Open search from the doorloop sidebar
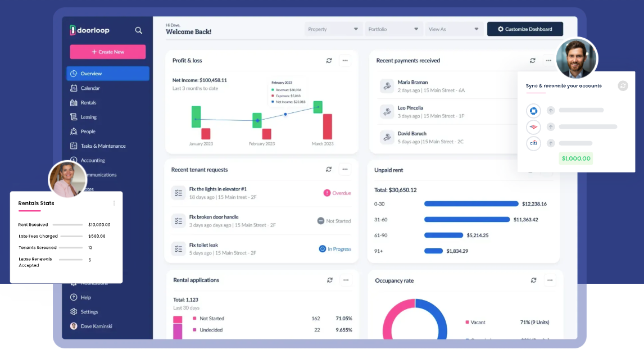The width and height of the screenshot is (644, 354). tap(138, 30)
